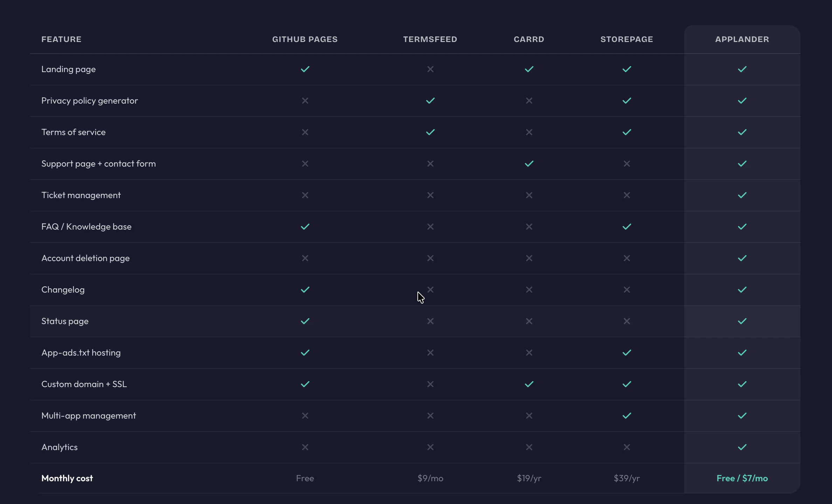
Task: Click Termsfeed cross icon in Landing page row
Action: tap(430, 69)
